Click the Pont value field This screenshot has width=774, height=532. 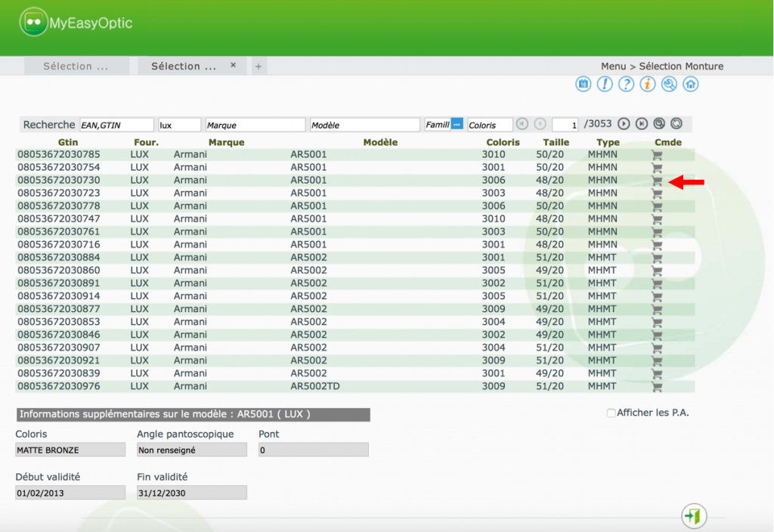(x=314, y=450)
